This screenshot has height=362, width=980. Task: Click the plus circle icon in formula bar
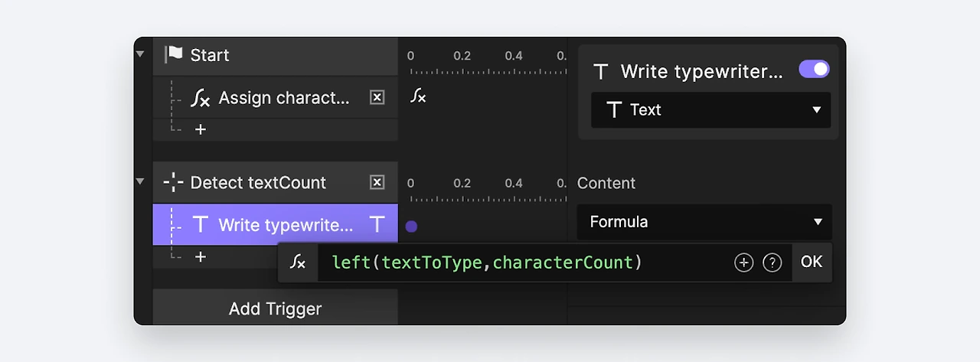click(743, 263)
